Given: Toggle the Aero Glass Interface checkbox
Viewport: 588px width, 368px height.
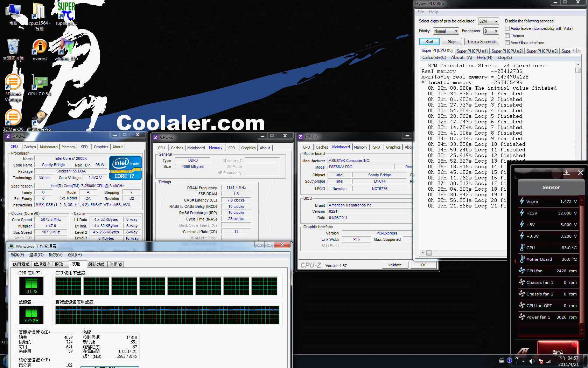Looking at the screenshot, I should pos(507,42).
